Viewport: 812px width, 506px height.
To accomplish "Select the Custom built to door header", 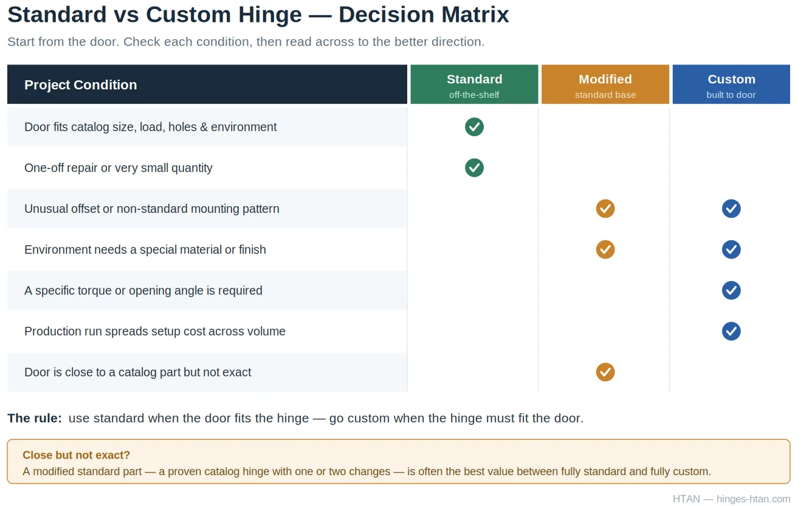I will pyautogui.click(x=731, y=85).
